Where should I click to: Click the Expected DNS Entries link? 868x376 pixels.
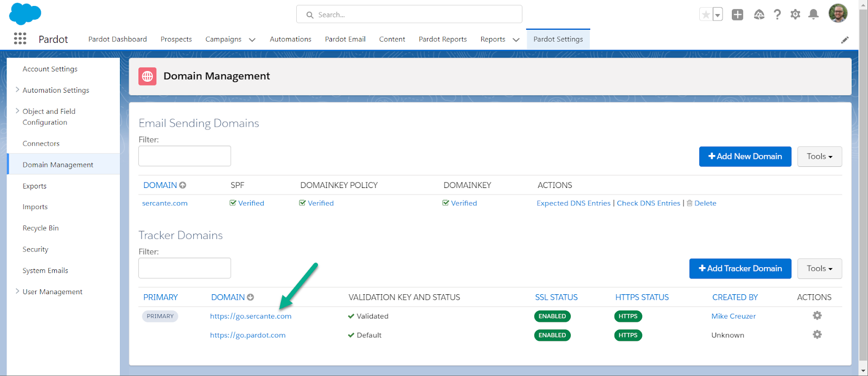click(573, 203)
